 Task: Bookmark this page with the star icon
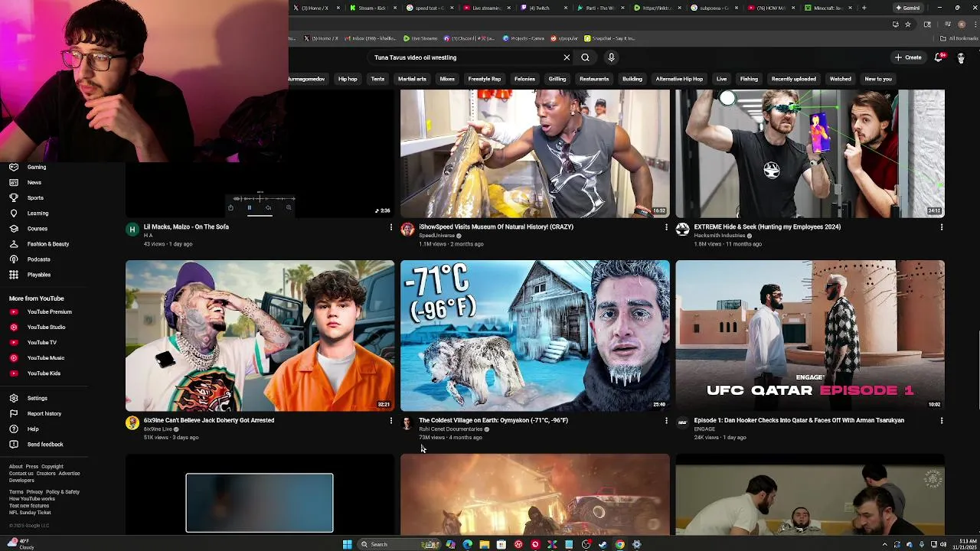tap(908, 24)
